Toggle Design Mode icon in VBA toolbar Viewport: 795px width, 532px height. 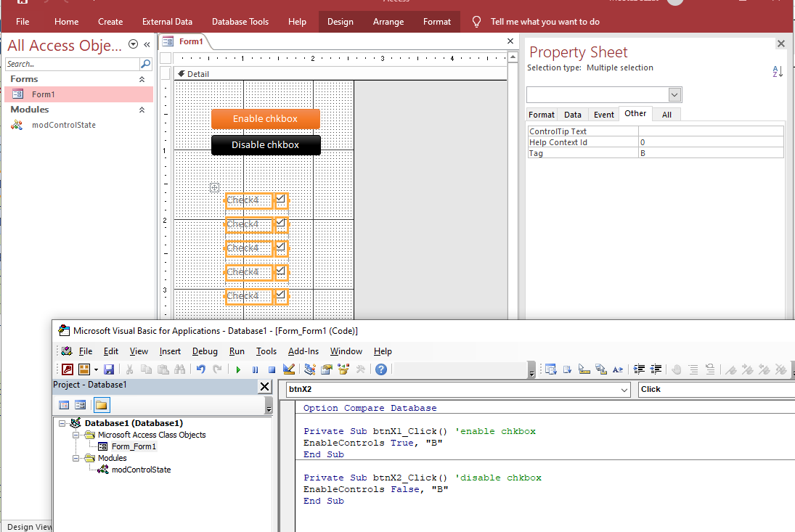point(288,369)
